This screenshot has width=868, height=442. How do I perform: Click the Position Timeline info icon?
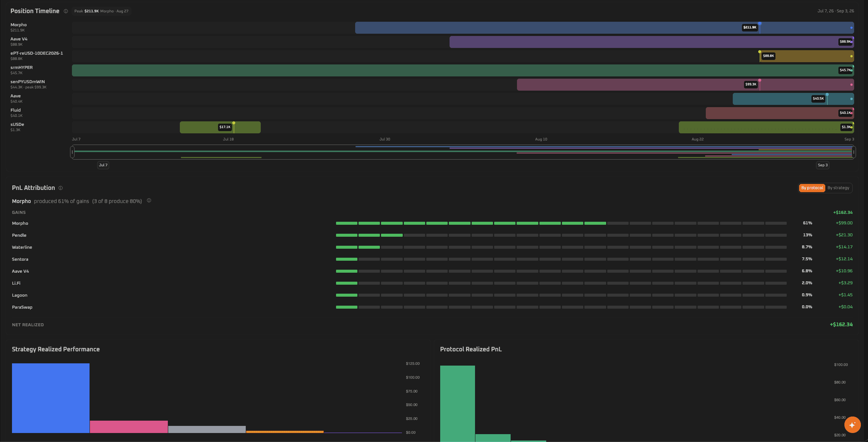click(x=66, y=11)
